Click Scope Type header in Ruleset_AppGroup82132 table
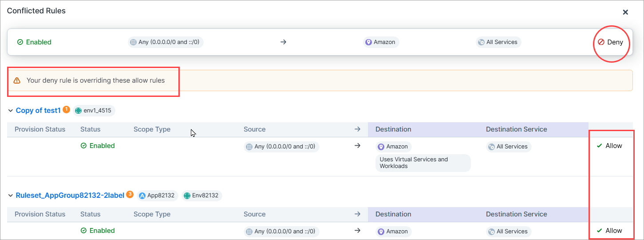 pyautogui.click(x=152, y=214)
